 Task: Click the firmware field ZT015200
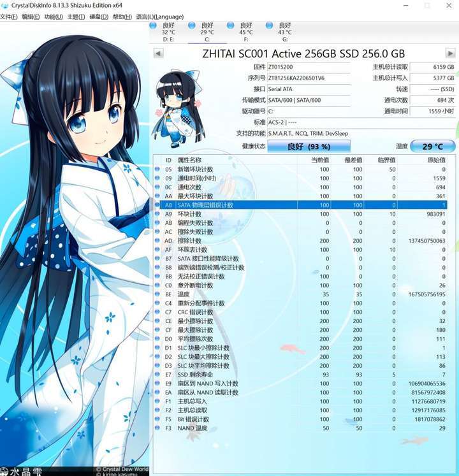click(x=309, y=67)
